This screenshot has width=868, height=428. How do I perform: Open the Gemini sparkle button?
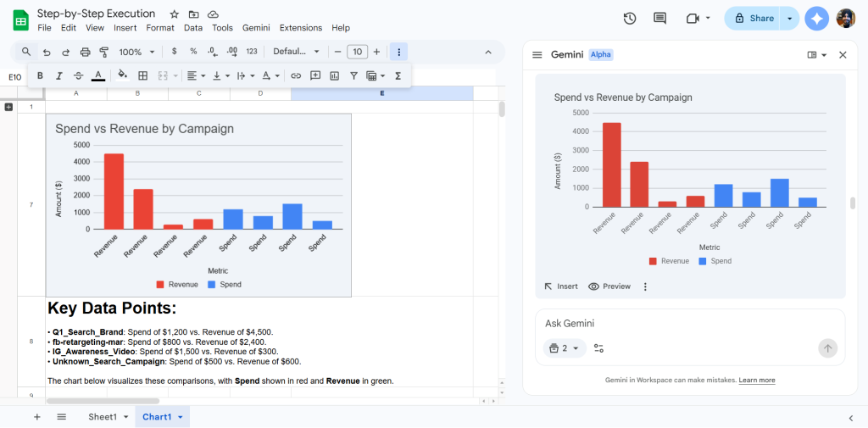[816, 19]
